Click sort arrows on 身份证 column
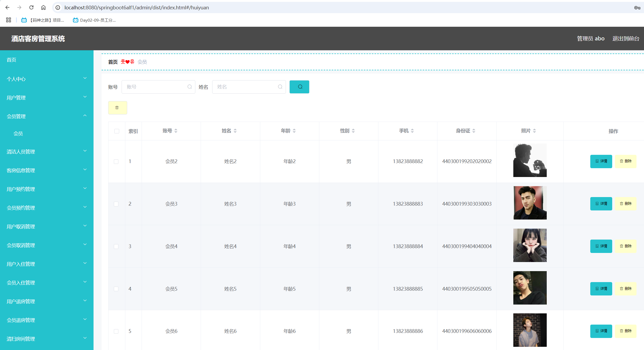This screenshot has width=644, height=350. [x=474, y=131]
